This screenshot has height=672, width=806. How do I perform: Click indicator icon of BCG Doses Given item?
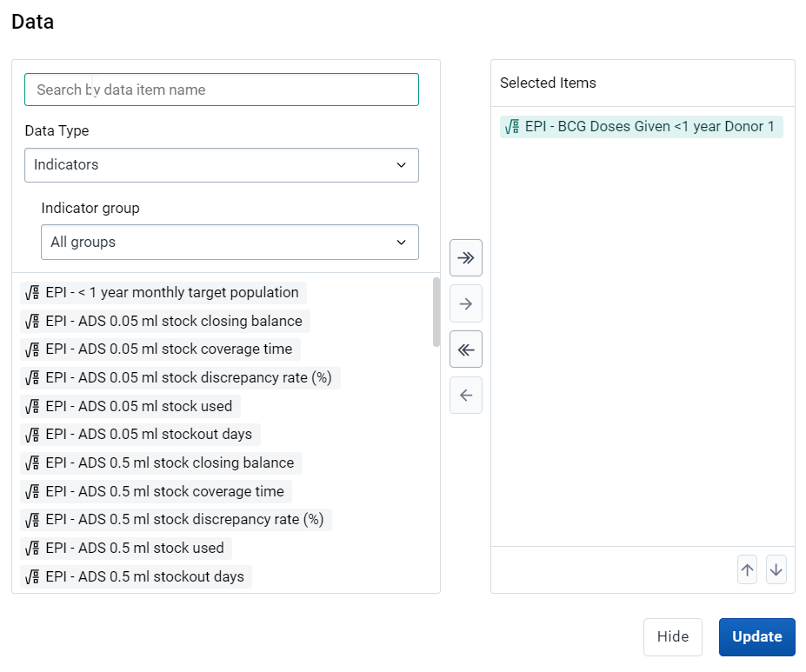click(x=512, y=126)
